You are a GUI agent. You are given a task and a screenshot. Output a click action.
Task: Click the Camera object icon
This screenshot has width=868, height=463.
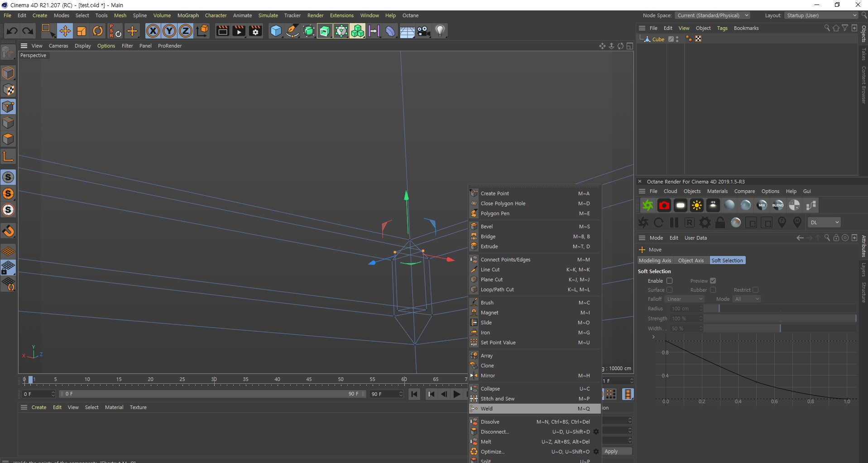424,31
